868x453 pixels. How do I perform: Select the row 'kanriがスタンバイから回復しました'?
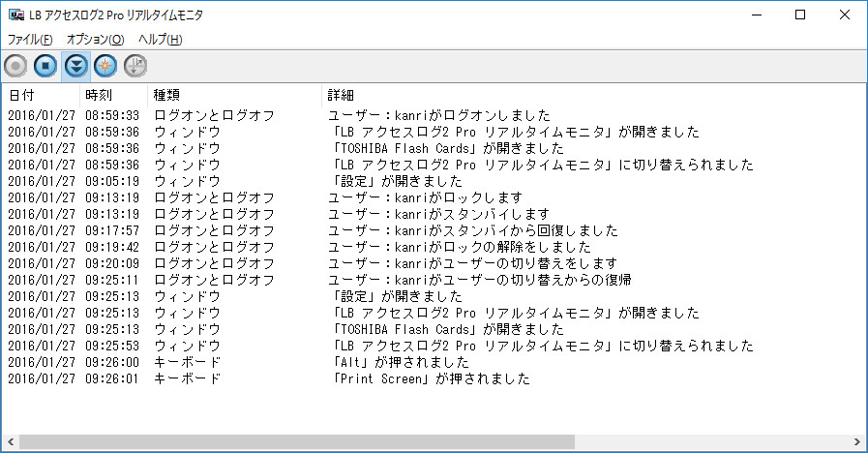(434, 230)
